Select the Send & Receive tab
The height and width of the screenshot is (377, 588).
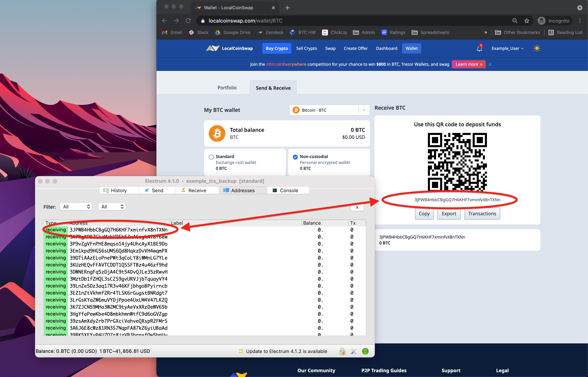pyautogui.click(x=273, y=88)
